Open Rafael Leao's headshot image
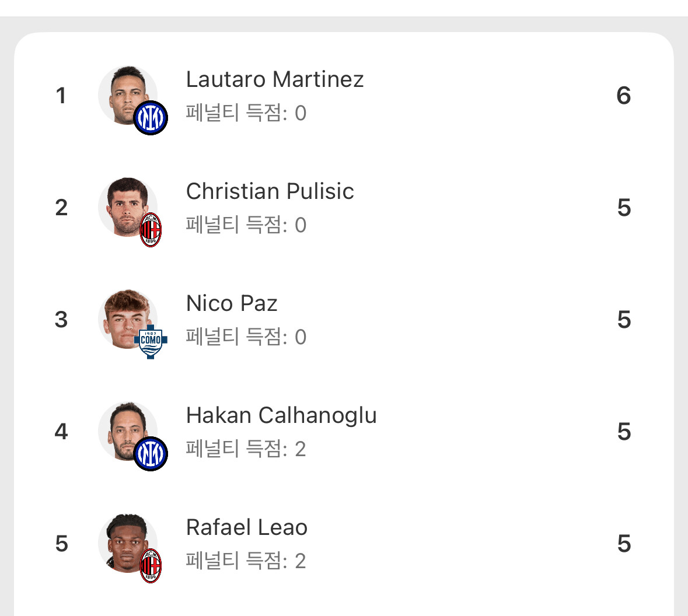The width and height of the screenshot is (688, 616). pyautogui.click(x=124, y=540)
